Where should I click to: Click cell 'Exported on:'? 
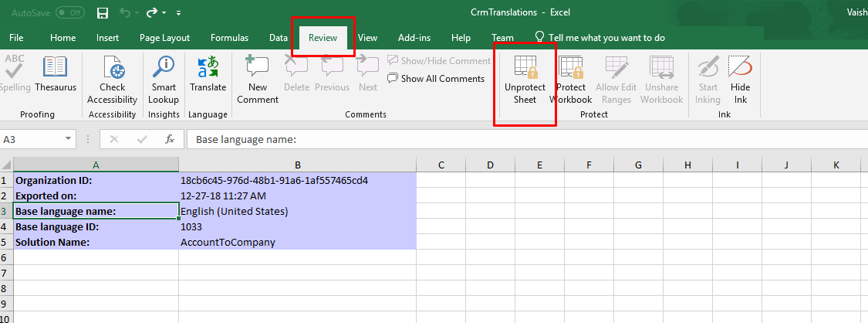point(96,195)
